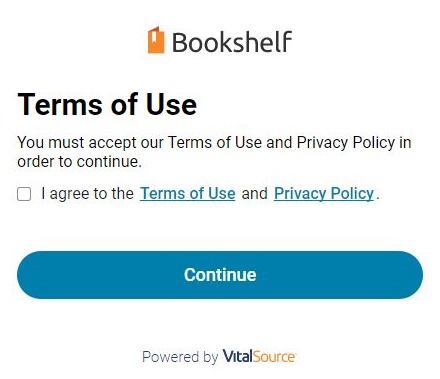Click the Bookshelf wordmark text
This screenshot has height=379, width=440.
click(232, 42)
